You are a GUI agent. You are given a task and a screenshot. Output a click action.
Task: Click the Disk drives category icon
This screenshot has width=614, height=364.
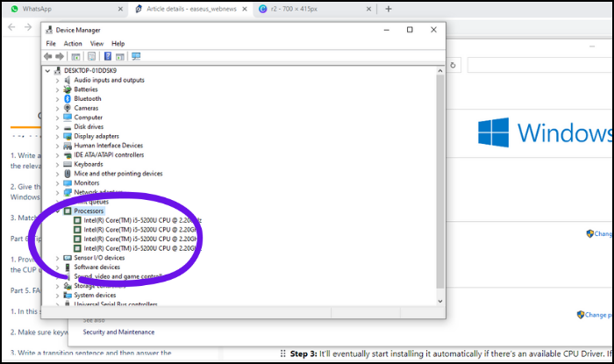click(68, 127)
